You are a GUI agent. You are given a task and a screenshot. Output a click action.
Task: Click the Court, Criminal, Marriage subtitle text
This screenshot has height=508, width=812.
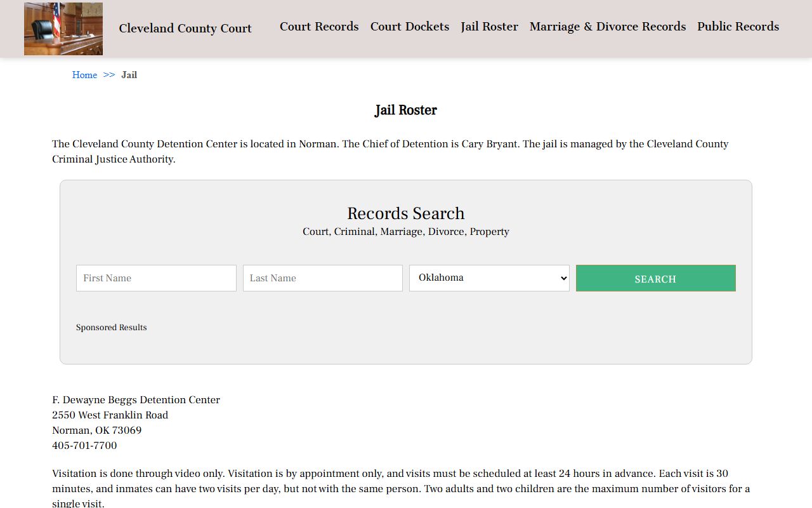click(x=406, y=232)
